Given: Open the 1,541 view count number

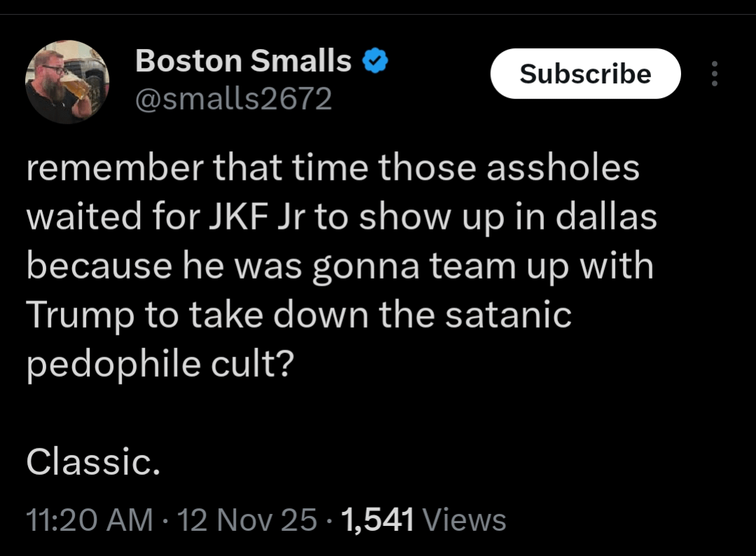Looking at the screenshot, I should [x=377, y=520].
